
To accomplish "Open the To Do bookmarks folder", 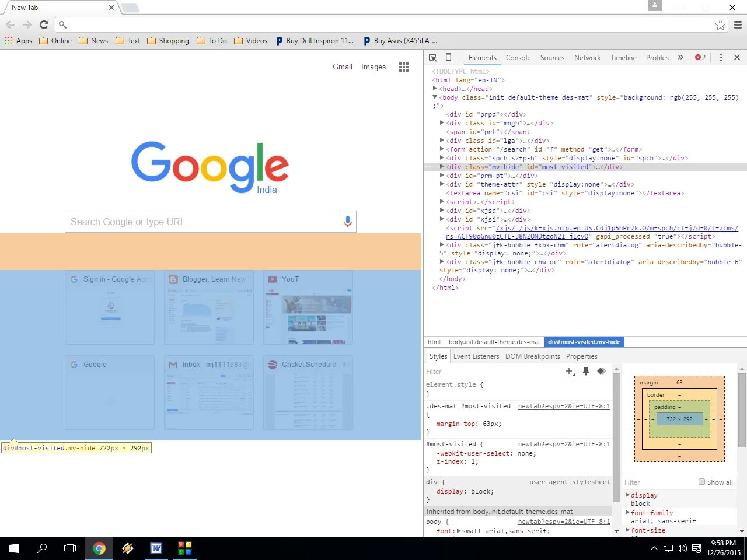I will click(x=212, y=40).
